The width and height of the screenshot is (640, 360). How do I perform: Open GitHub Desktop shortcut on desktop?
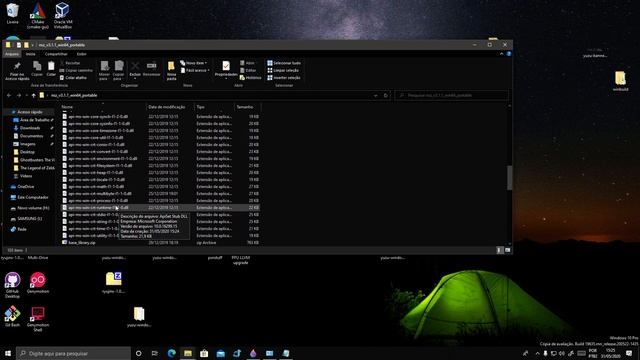tap(12, 284)
